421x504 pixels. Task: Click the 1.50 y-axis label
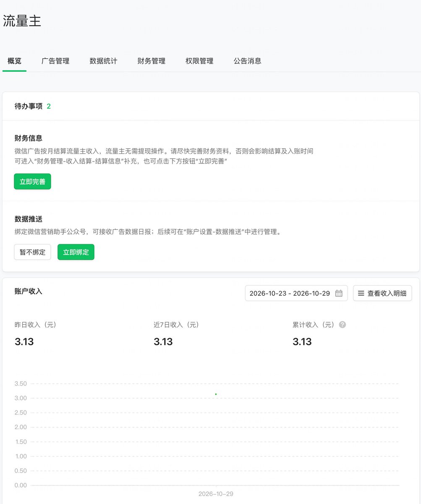21,442
